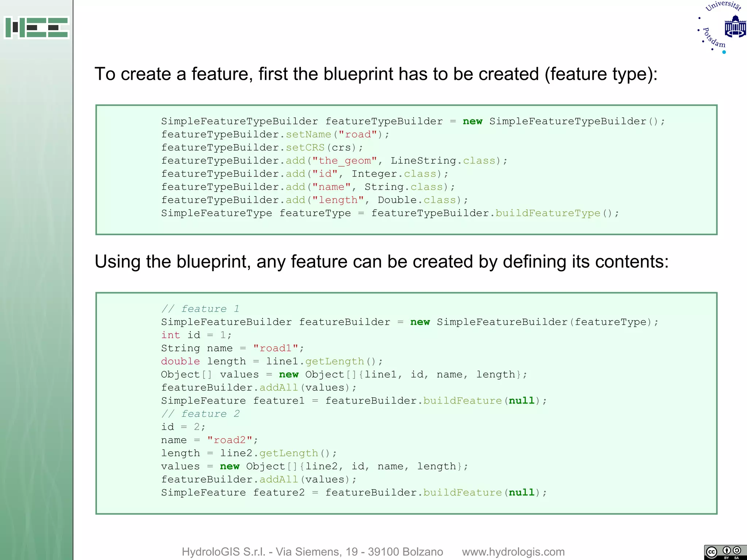Screen dimensions: 747x560
Task: Click the line1.getLength() code line
Action: point(272,361)
